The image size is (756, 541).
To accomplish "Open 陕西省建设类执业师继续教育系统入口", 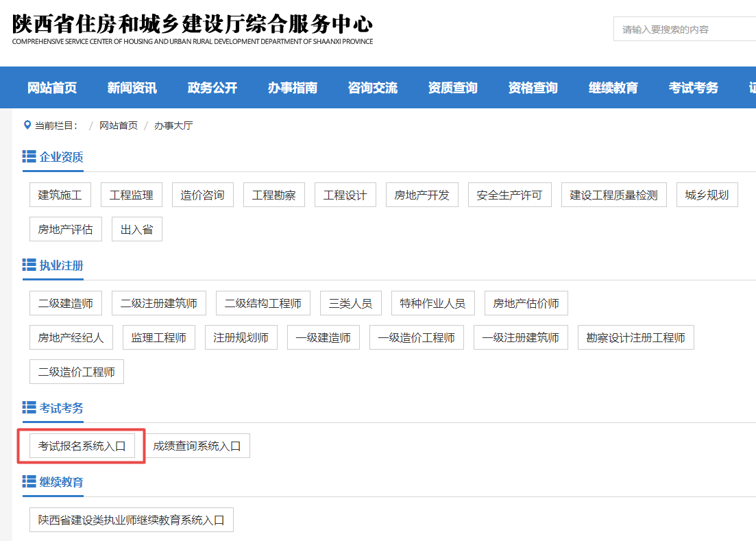I will pyautogui.click(x=131, y=519).
